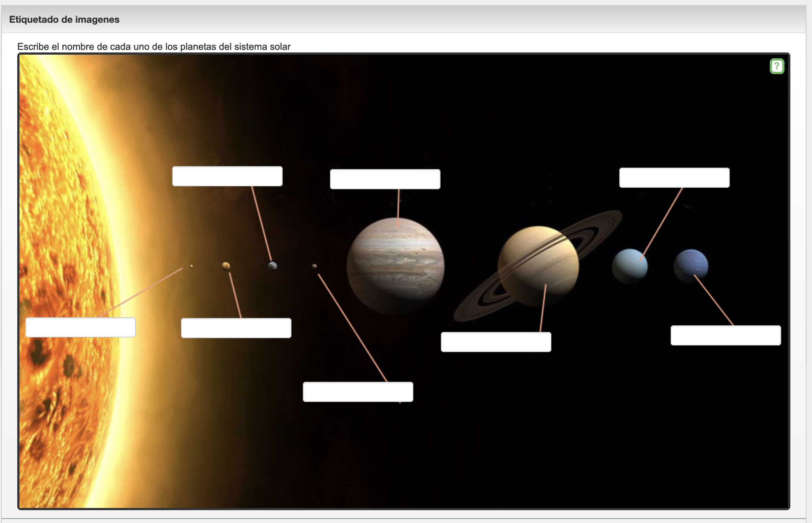
Task: Click the tiny Mercury planet near sun
Action: click(x=191, y=266)
